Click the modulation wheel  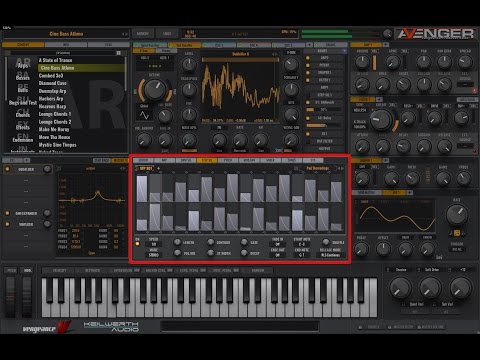[x=27, y=296]
